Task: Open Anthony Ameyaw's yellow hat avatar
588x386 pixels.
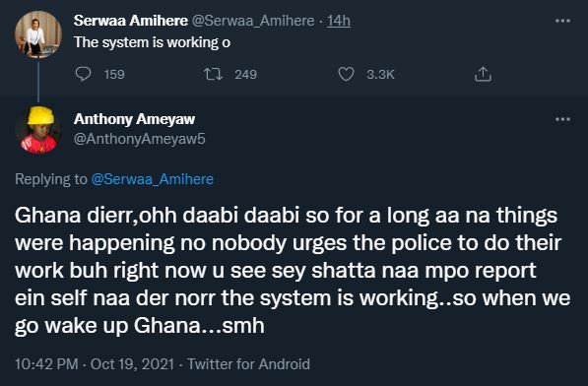Action: tap(38, 130)
